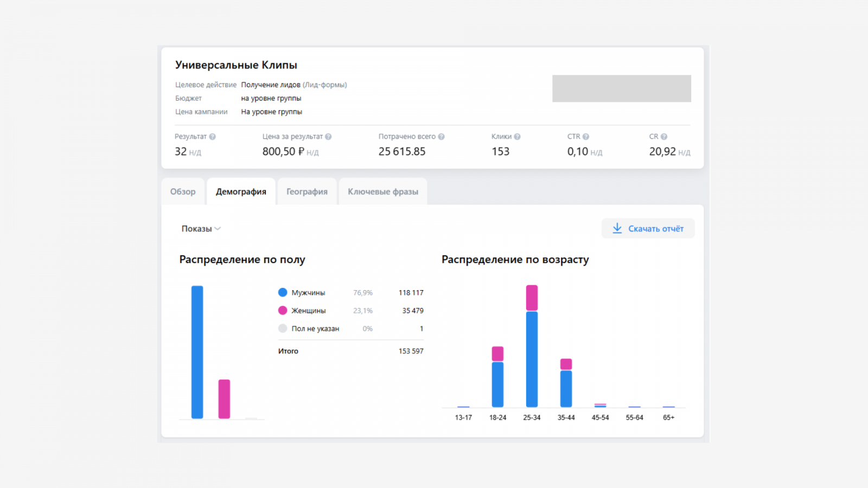Click the question icon beside Клики
This screenshot has width=868, height=488.
click(x=517, y=137)
